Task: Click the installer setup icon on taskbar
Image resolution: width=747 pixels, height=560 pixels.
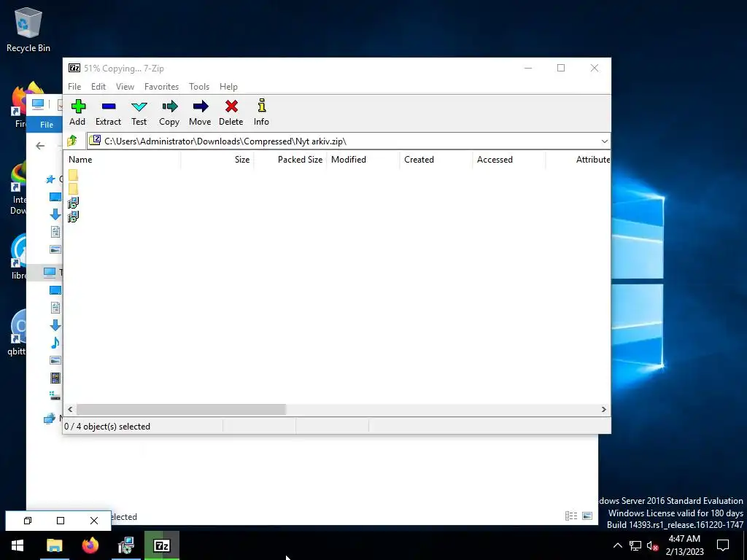Action: tap(126, 545)
